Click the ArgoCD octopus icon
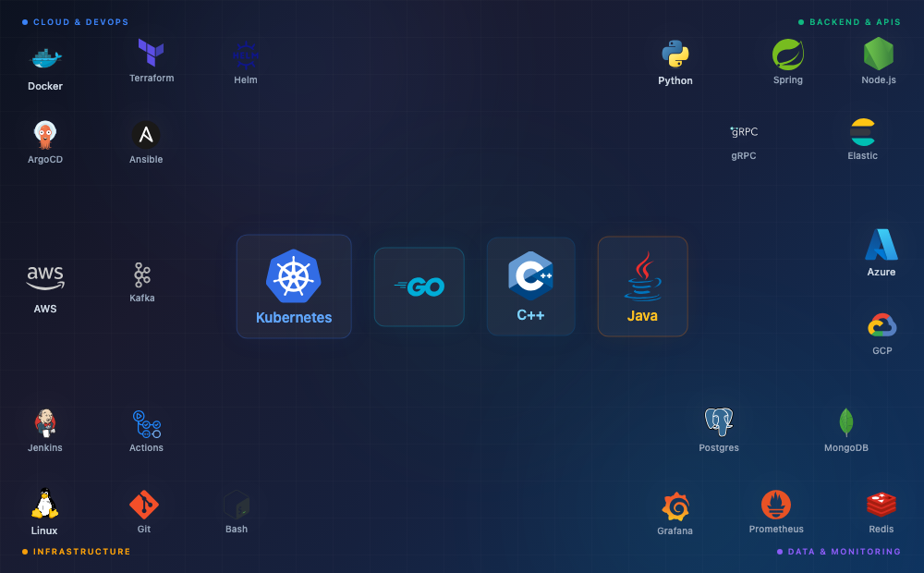924x573 pixels. pyautogui.click(x=44, y=135)
